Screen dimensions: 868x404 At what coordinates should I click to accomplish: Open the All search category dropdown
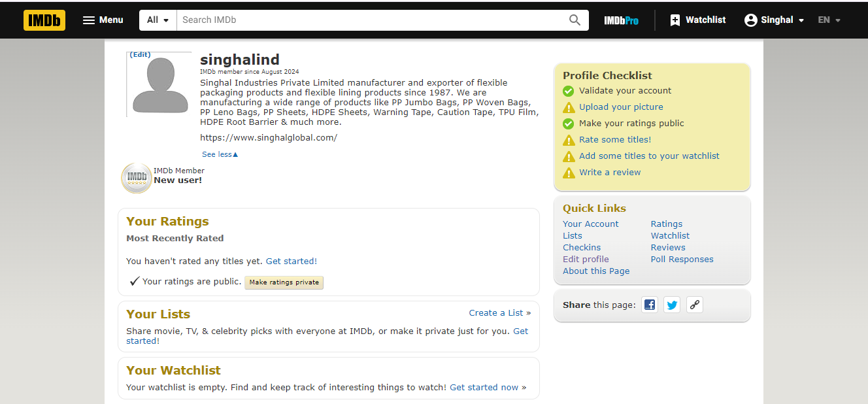click(158, 20)
